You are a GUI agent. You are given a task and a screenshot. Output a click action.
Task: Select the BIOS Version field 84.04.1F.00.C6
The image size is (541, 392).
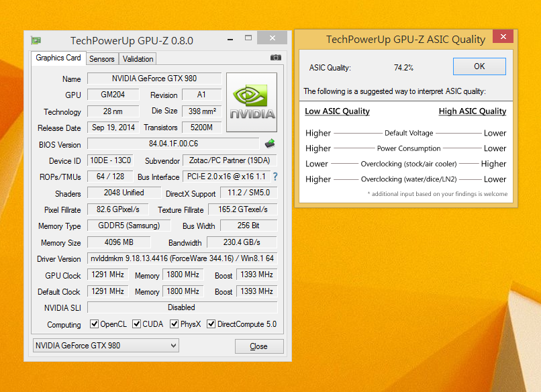tap(173, 144)
